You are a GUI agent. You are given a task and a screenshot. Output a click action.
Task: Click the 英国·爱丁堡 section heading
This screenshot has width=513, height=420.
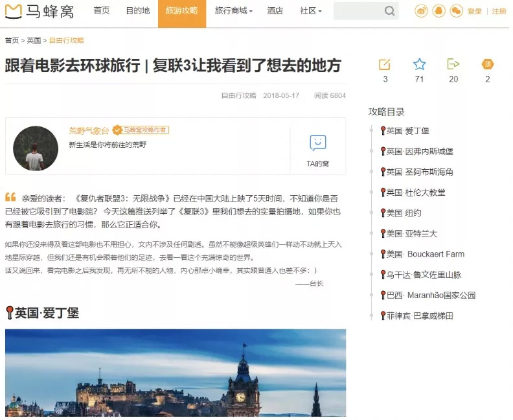43,313
